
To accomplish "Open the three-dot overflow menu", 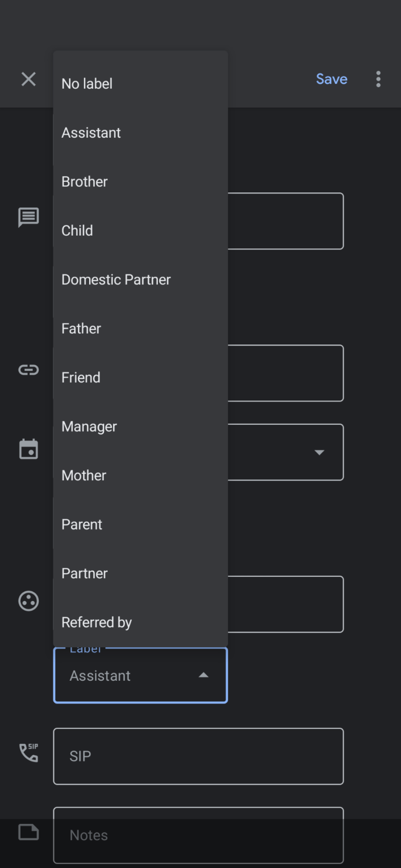I will coord(378,79).
